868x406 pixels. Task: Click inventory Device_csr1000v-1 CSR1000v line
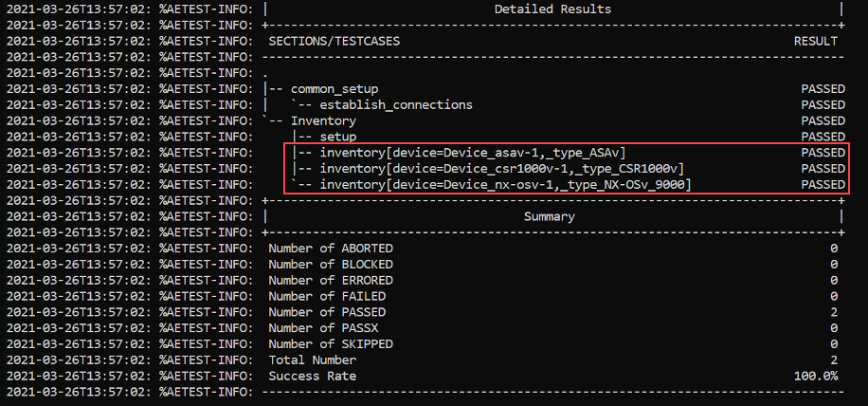tap(502, 169)
